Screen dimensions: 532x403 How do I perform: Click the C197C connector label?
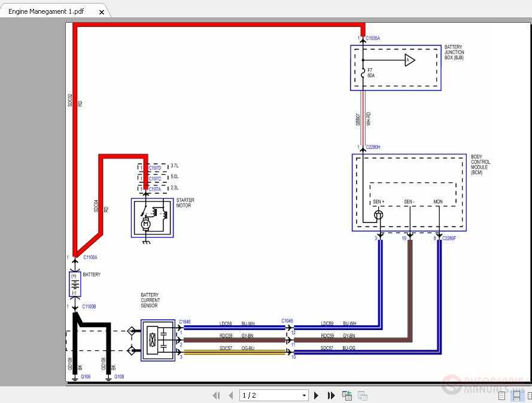(x=155, y=179)
